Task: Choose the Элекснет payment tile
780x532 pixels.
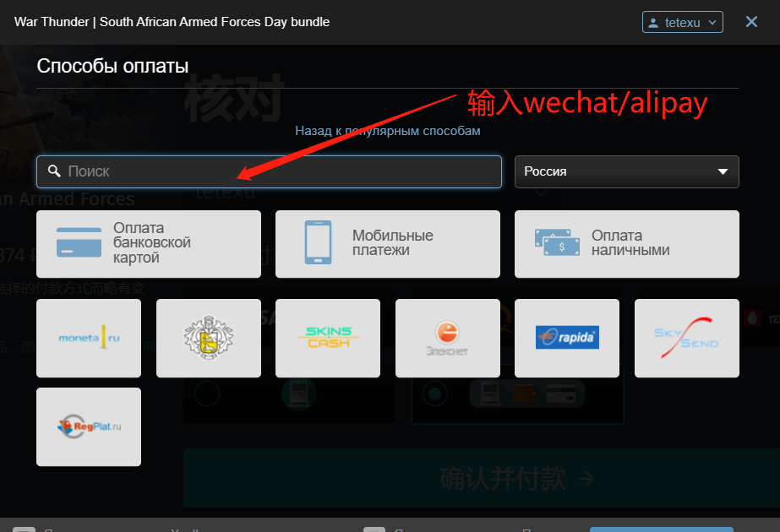Action: point(448,338)
